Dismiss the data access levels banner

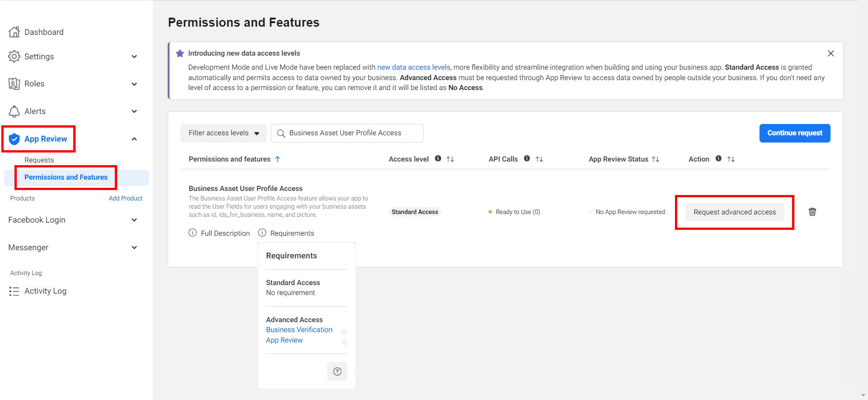click(830, 53)
